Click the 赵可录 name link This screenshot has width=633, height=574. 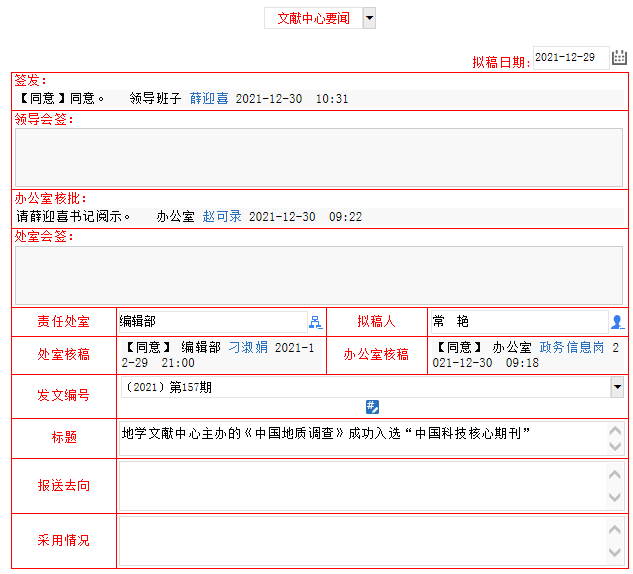[x=222, y=216]
